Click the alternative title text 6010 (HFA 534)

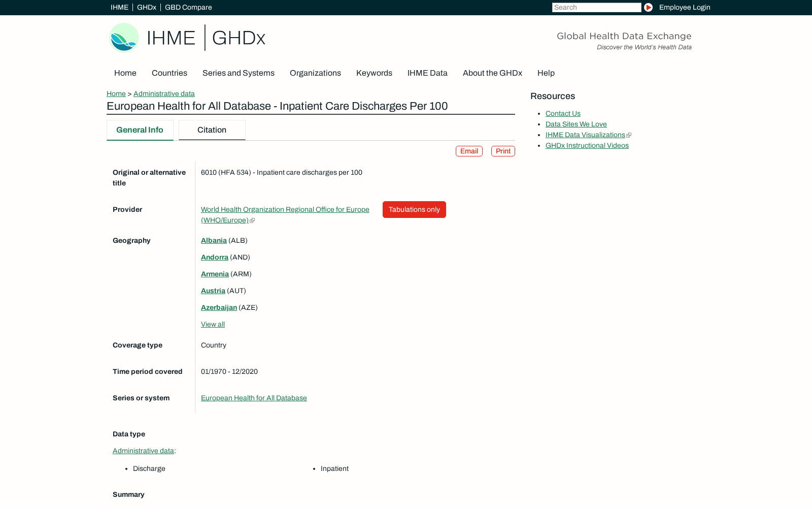282,172
